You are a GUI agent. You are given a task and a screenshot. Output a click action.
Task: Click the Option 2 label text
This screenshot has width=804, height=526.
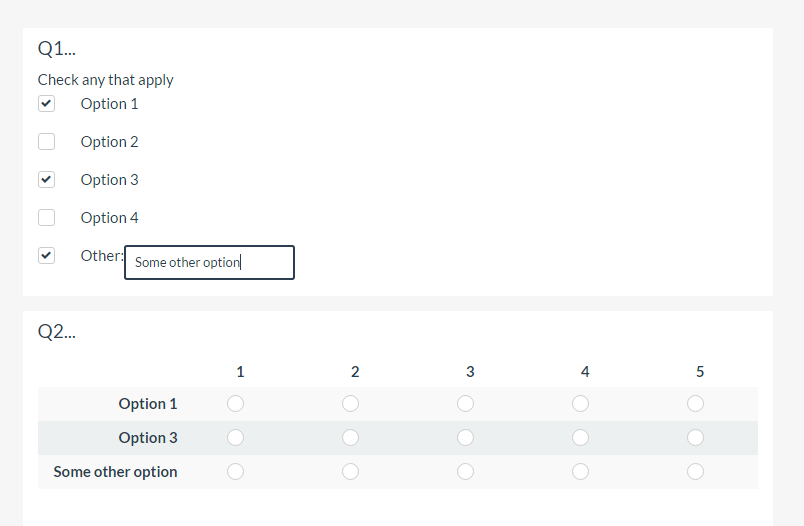110,142
